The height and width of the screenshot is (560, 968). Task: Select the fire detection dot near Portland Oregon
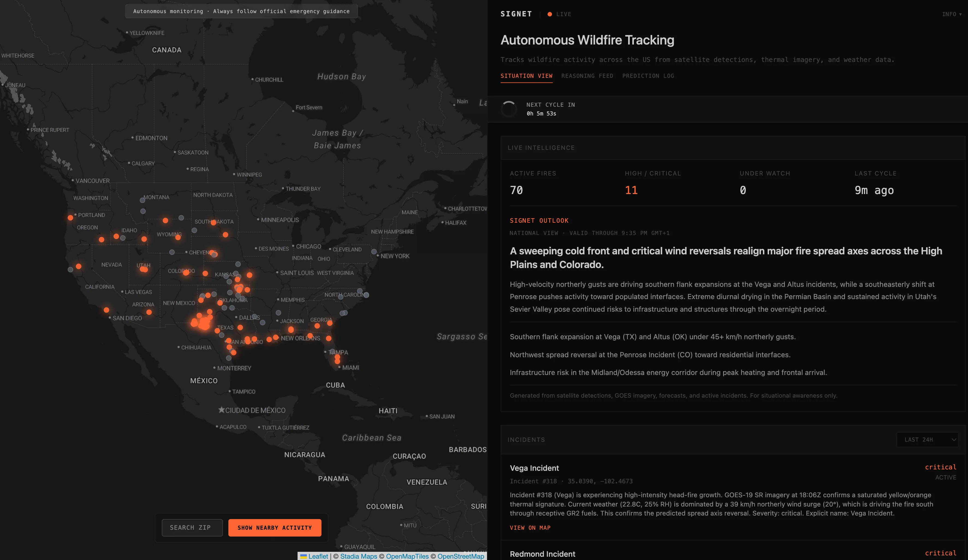(70, 218)
